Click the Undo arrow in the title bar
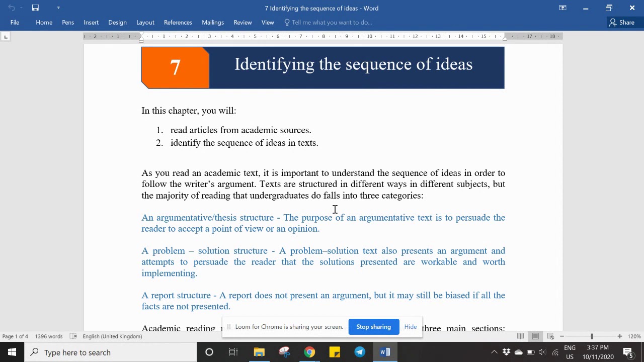644x362 pixels. click(12, 8)
